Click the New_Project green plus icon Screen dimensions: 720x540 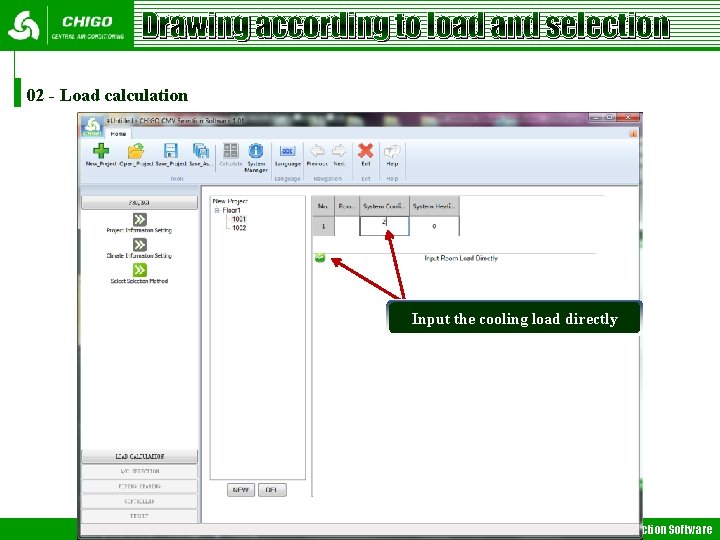[x=101, y=151]
